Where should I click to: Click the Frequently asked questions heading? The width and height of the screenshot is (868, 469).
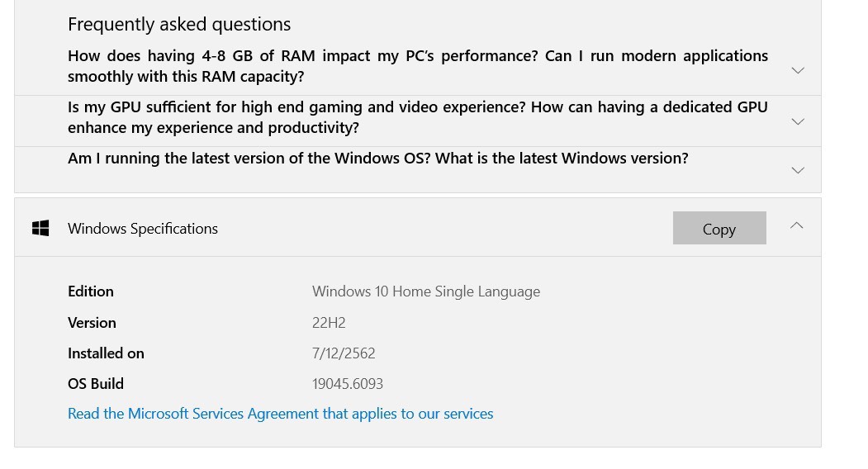[x=179, y=24]
